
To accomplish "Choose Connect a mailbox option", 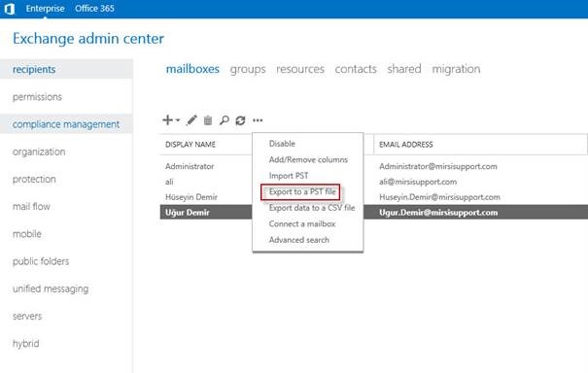I will (302, 223).
